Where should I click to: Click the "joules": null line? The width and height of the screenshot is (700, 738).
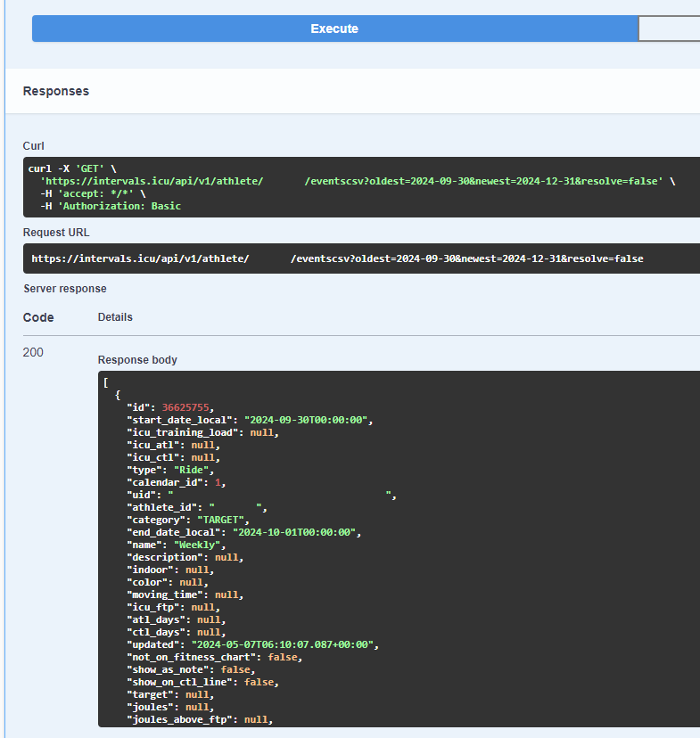(170, 707)
